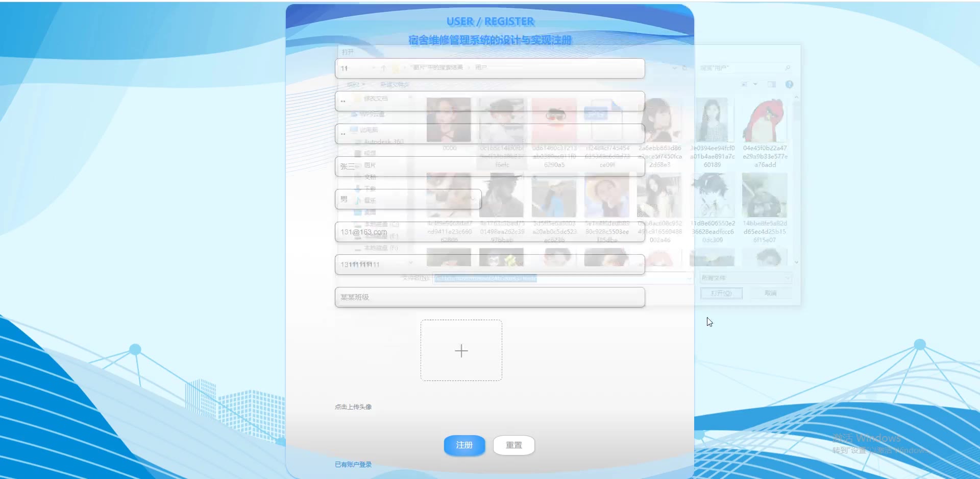Click the help icon in file dialog

pyautogui.click(x=789, y=84)
